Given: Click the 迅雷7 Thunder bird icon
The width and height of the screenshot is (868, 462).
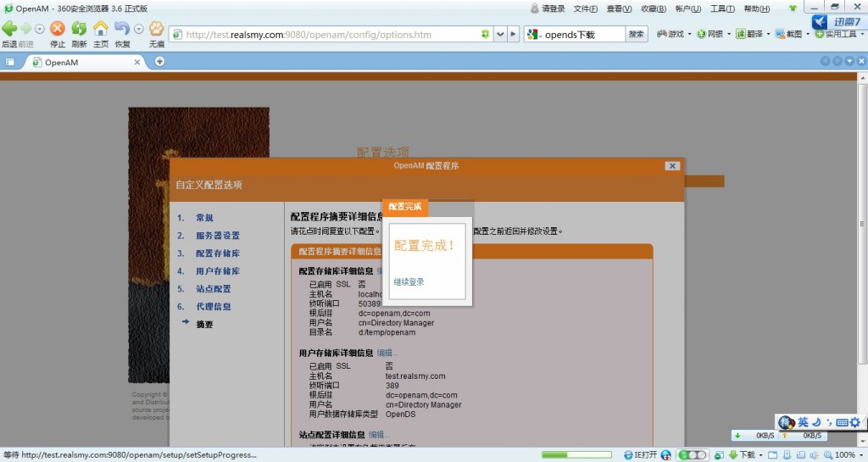Looking at the screenshot, I should (x=820, y=21).
